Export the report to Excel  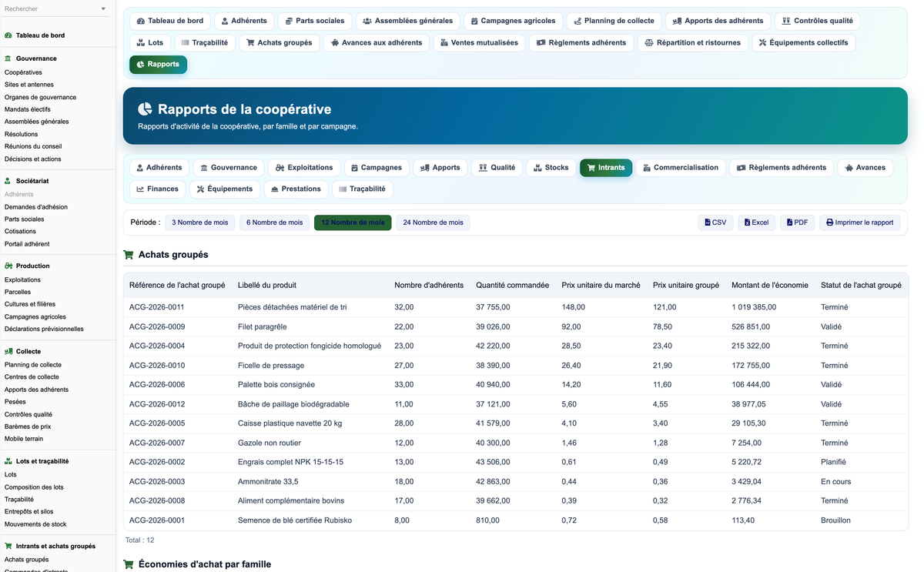(757, 222)
